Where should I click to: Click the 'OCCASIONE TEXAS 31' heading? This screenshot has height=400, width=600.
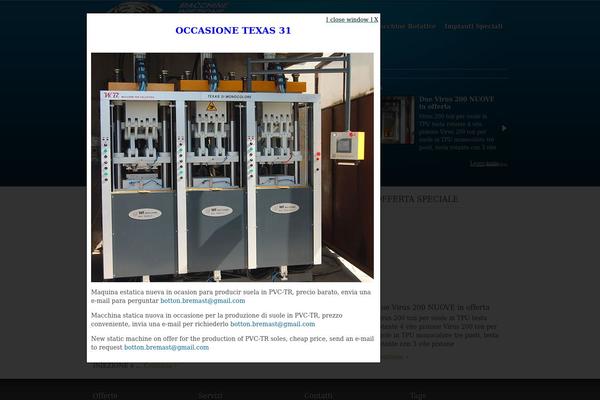(x=233, y=31)
